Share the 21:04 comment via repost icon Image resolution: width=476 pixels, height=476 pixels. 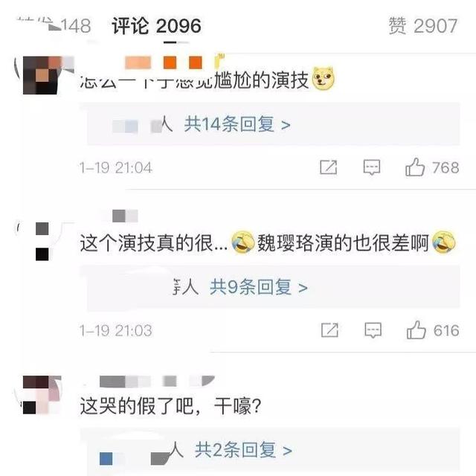click(x=329, y=167)
